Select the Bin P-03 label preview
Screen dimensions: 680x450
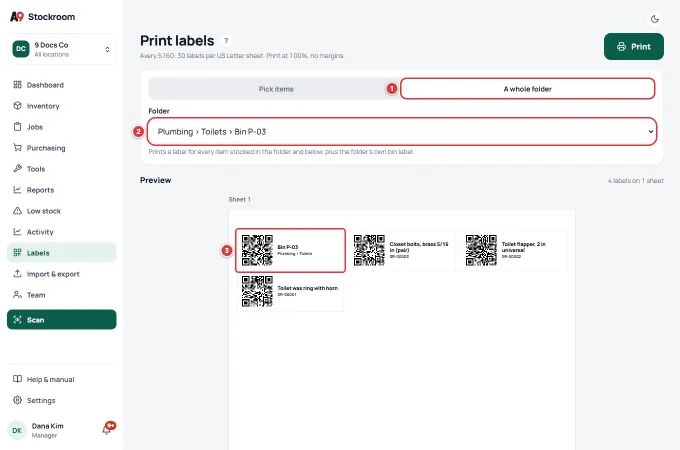tap(290, 250)
